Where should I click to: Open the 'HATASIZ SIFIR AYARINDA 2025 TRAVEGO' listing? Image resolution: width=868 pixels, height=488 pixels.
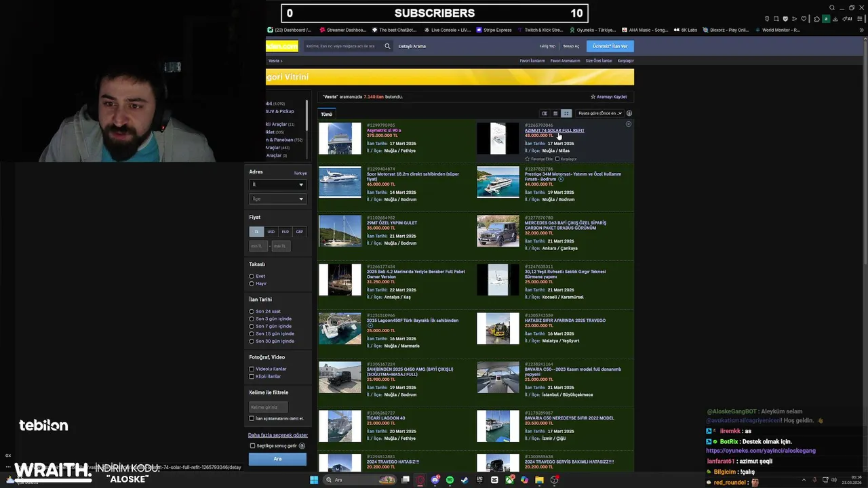pyautogui.click(x=565, y=321)
